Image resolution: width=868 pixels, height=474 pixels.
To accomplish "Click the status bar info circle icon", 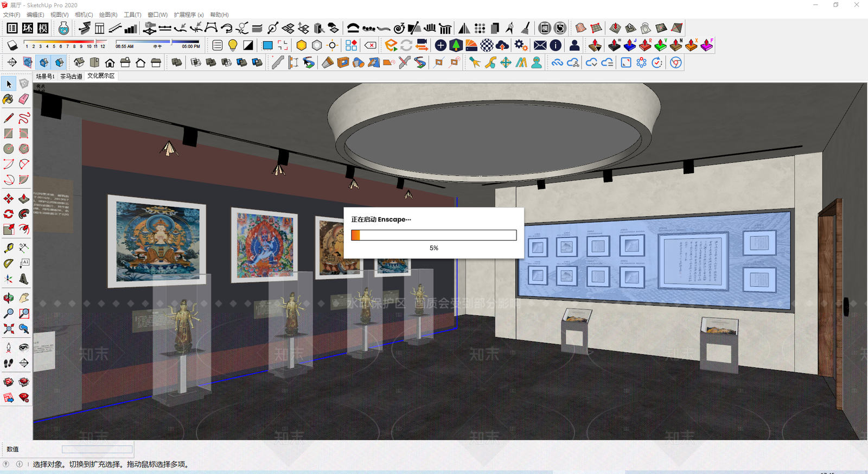I will click(19, 464).
